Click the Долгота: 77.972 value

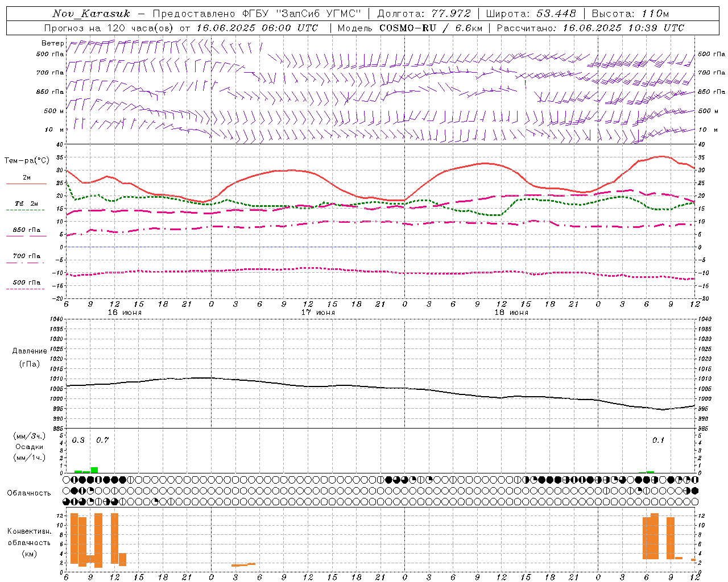[424, 14]
